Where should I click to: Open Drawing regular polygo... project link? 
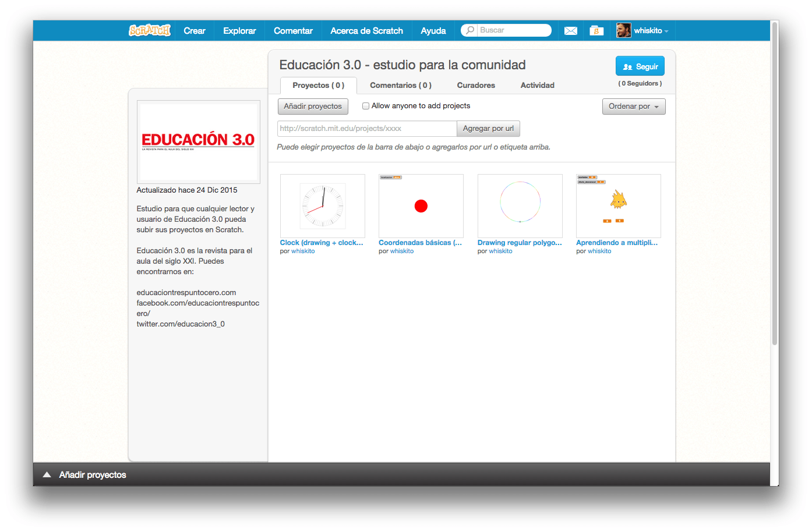[x=520, y=243]
